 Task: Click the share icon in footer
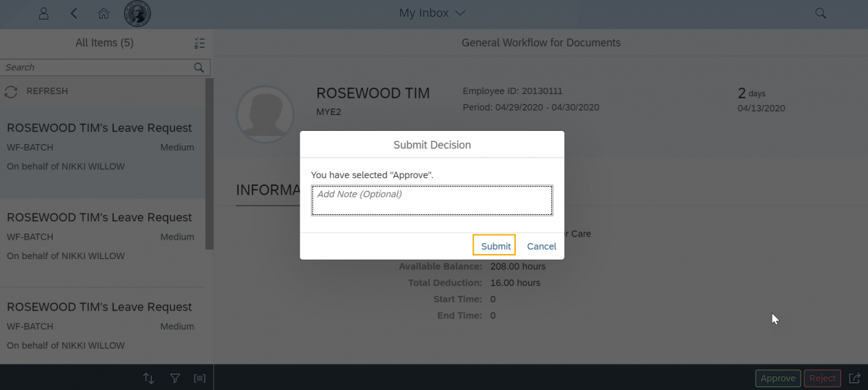[855, 378]
